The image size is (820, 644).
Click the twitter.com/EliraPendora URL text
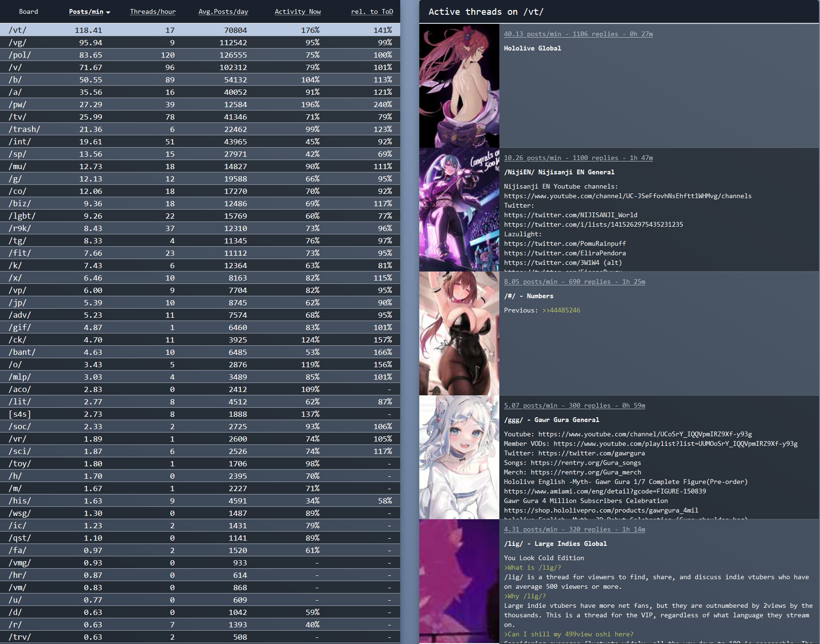pos(565,253)
